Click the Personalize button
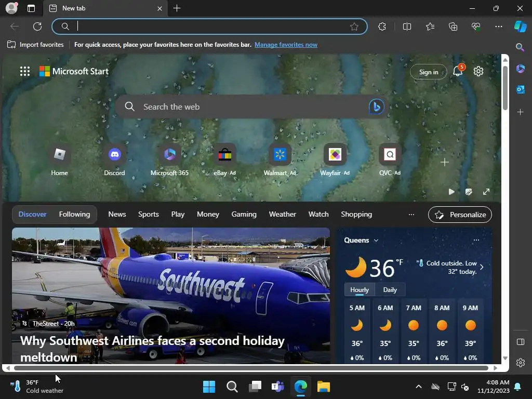The height and width of the screenshot is (399, 532). [x=460, y=215]
